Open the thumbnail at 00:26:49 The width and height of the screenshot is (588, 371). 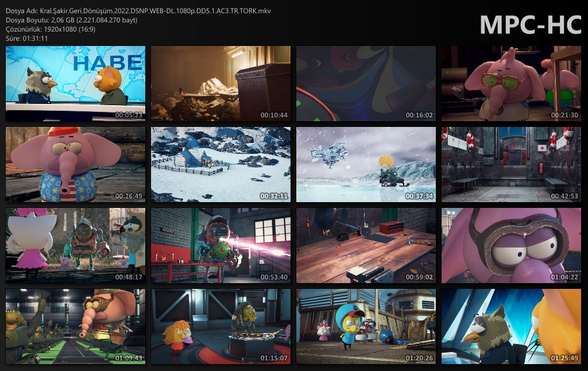coord(75,165)
